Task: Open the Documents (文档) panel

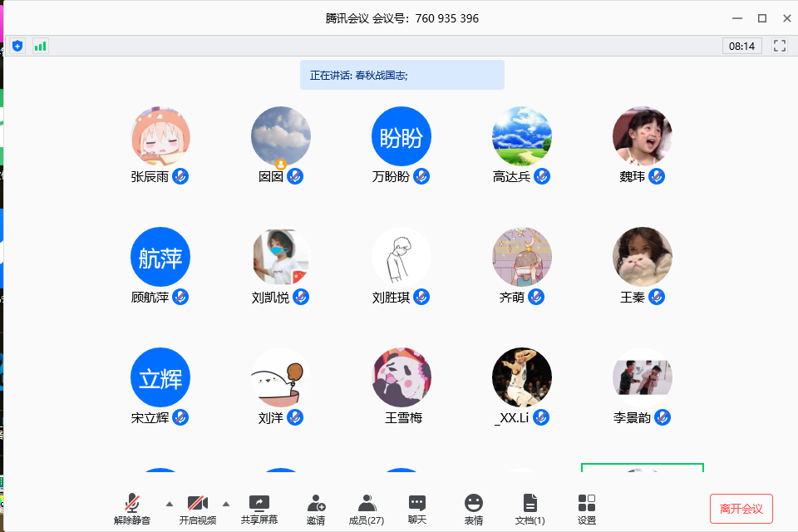Action: (x=530, y=508)
